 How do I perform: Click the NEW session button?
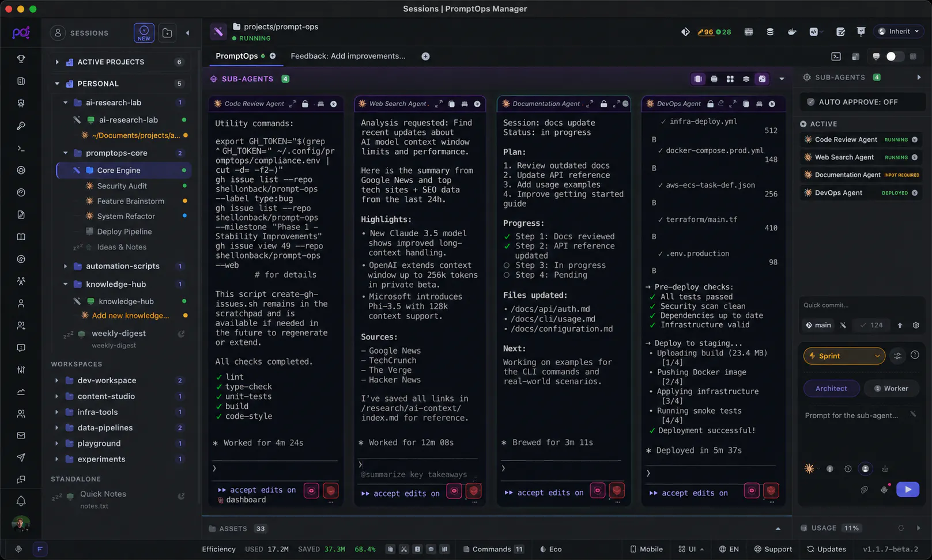[144, 33]
